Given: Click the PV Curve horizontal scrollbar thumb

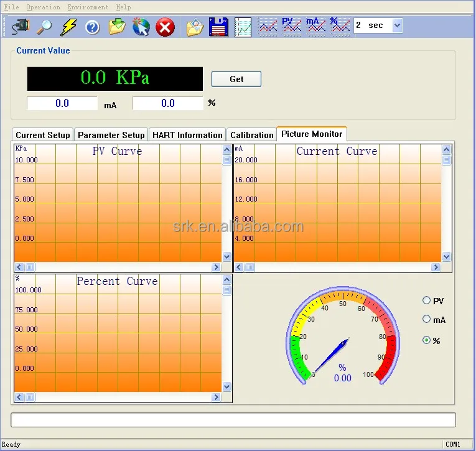Looking at the screenshot, I should (x=30, y=267).
